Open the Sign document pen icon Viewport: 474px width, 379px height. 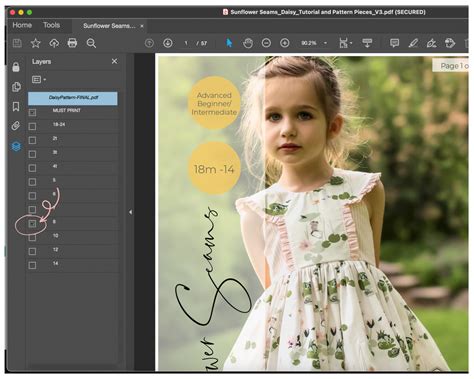click(x=431, y=43)
